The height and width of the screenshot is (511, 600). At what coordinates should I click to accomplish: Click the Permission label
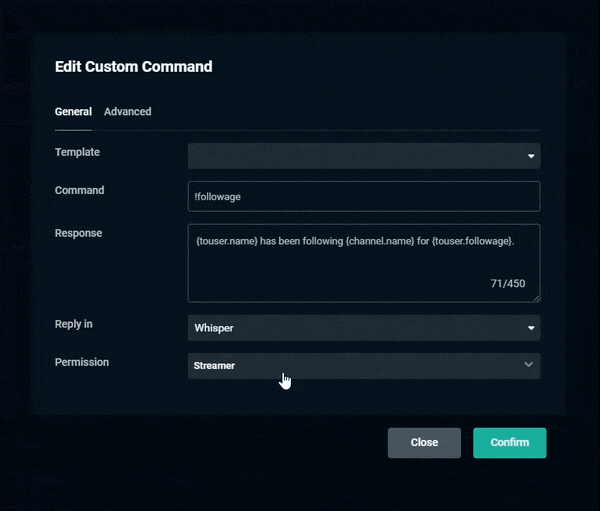coord(82,362)
